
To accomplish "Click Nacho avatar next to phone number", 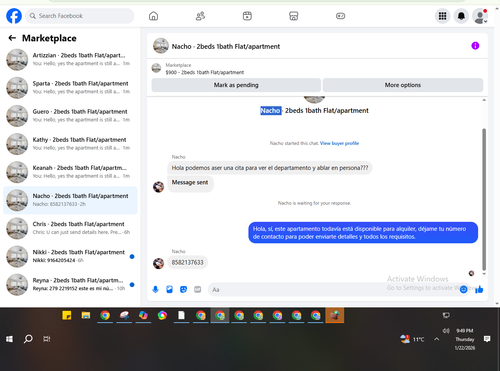I will pyautogui.click(x=158, y=263).
